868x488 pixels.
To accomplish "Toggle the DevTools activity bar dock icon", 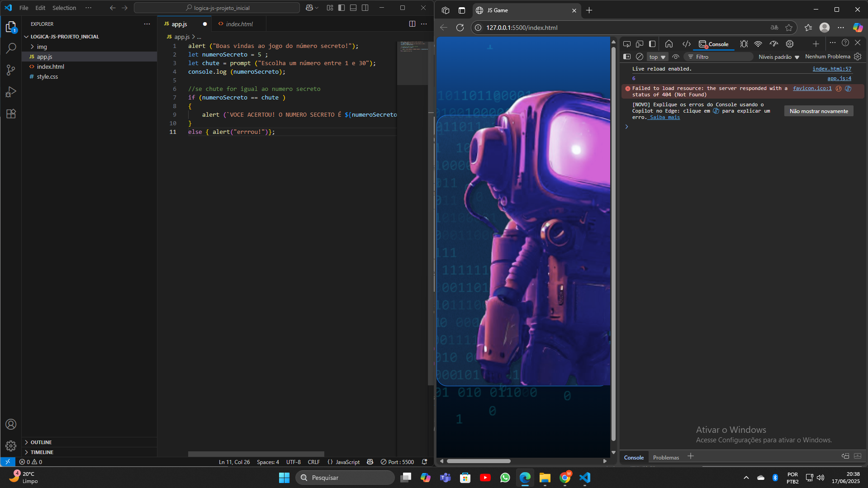I will point(652,44).
